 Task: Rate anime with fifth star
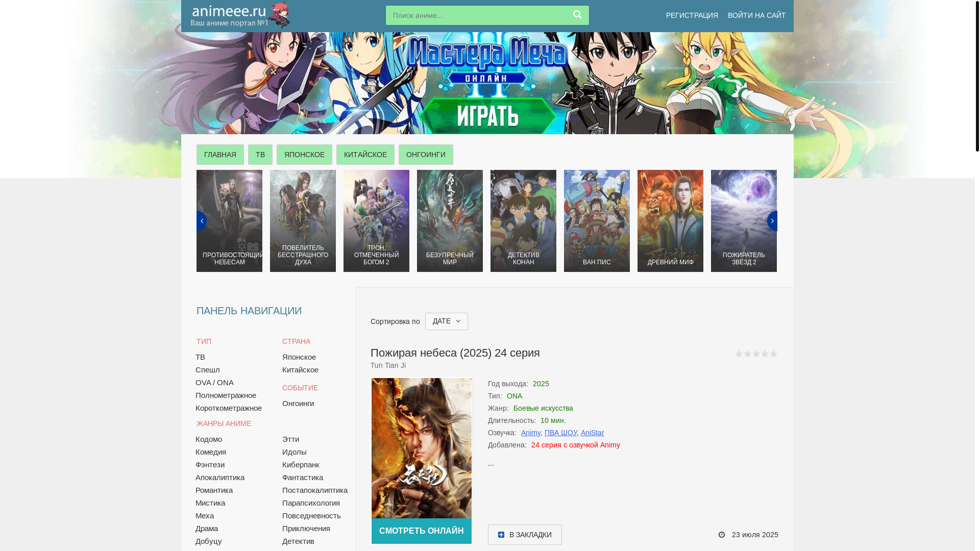pyautogui.click(x=773, y=354)
